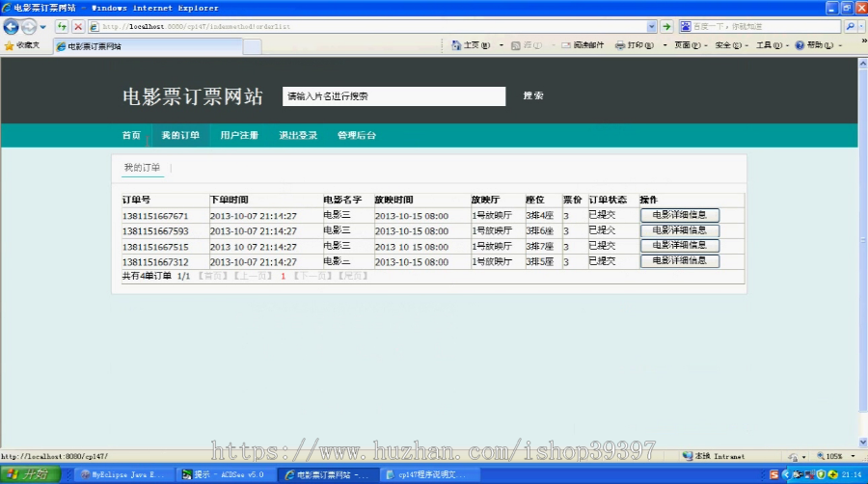The height and width of the screenshot is (484, 868).
Task: Click the browser Back arrow button
Action: 11,27
